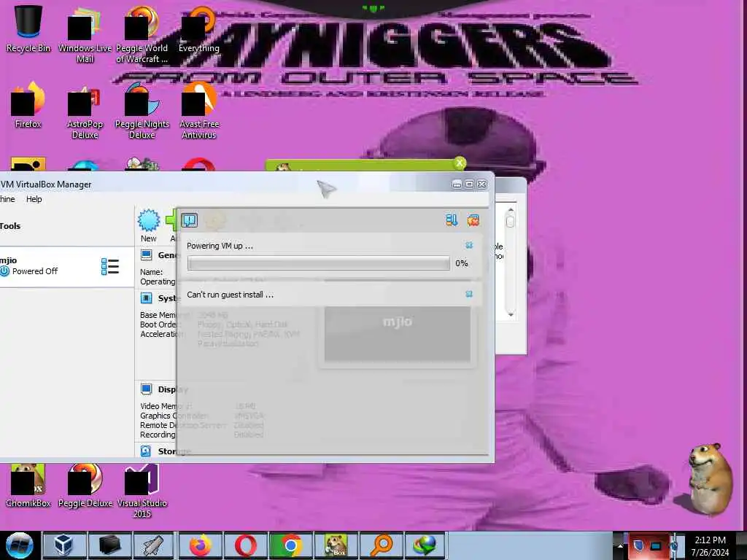Screen dimensions: 747x560
Task: Select the Firefox desktop shortcut
Action: pyautogui.click(x=28, y=106)
